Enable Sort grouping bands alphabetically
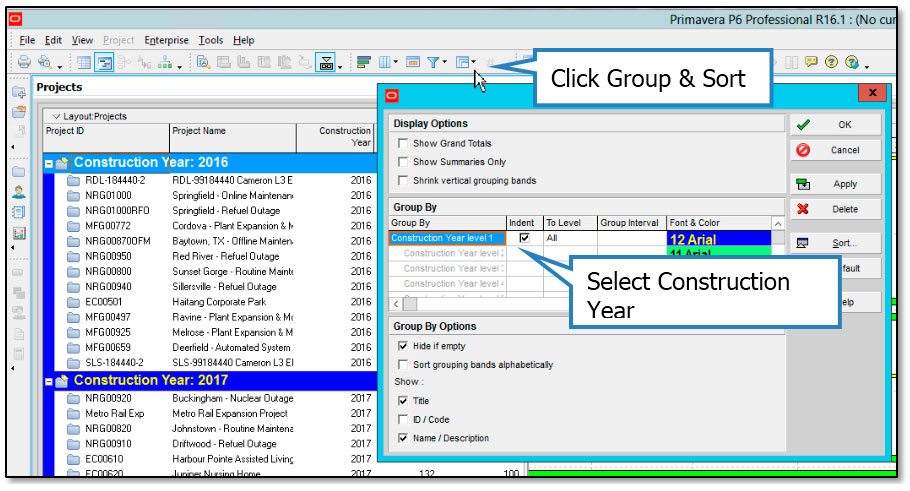This screenshot has width=910, height=491. click(402, 364)
